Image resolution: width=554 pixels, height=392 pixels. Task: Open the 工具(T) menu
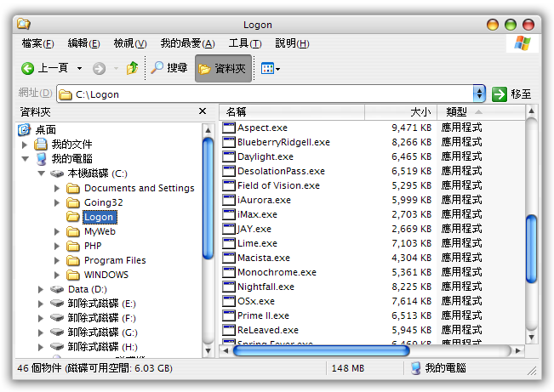coord(245,43)
